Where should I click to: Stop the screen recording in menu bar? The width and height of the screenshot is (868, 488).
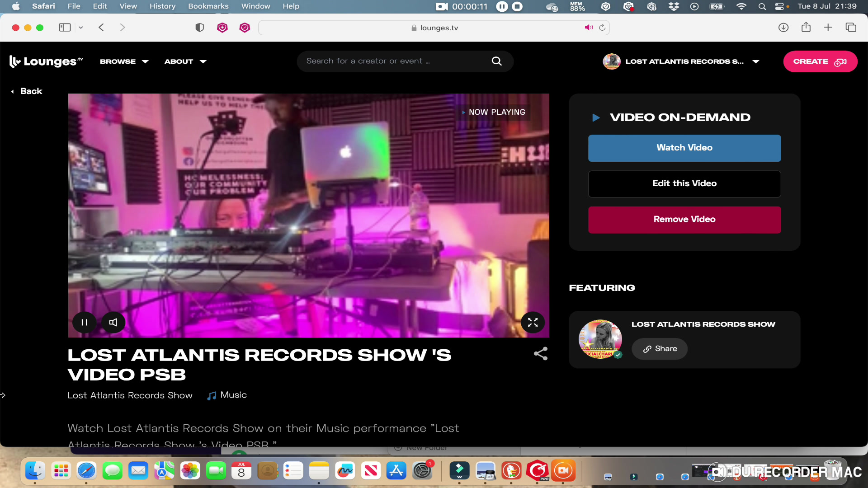[518, 6]
